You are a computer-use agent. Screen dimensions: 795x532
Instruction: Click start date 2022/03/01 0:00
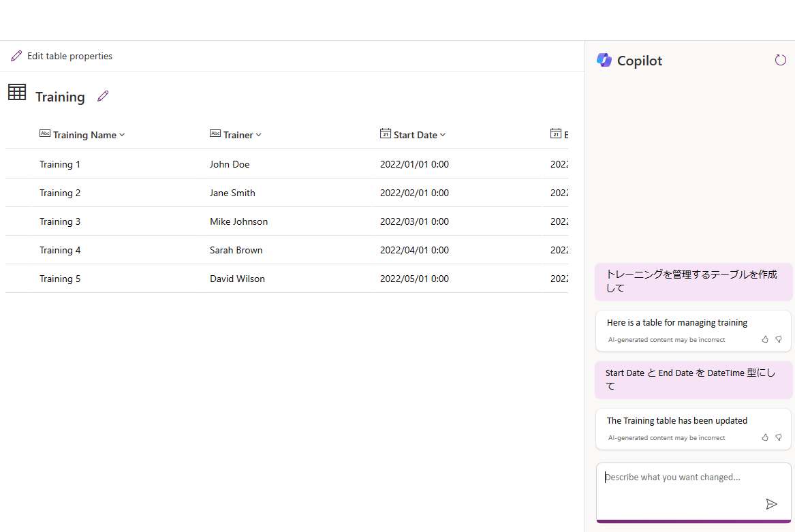tap(414, 221)
